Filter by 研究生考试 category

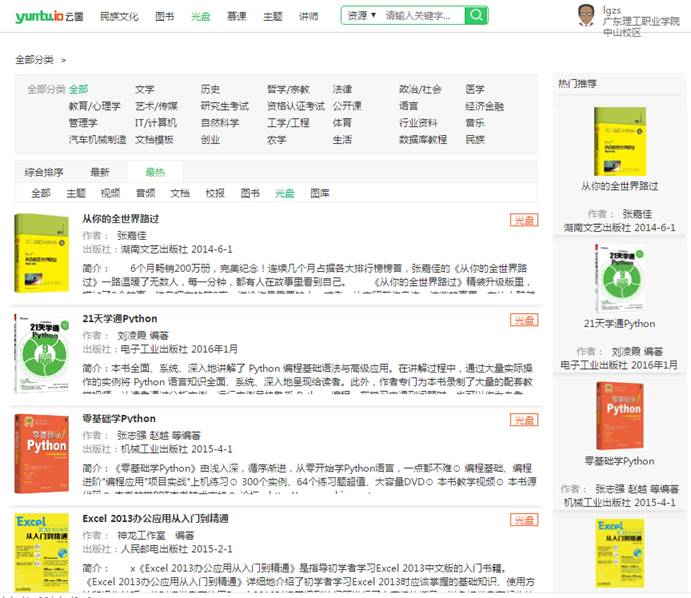[x=225, y=106]
